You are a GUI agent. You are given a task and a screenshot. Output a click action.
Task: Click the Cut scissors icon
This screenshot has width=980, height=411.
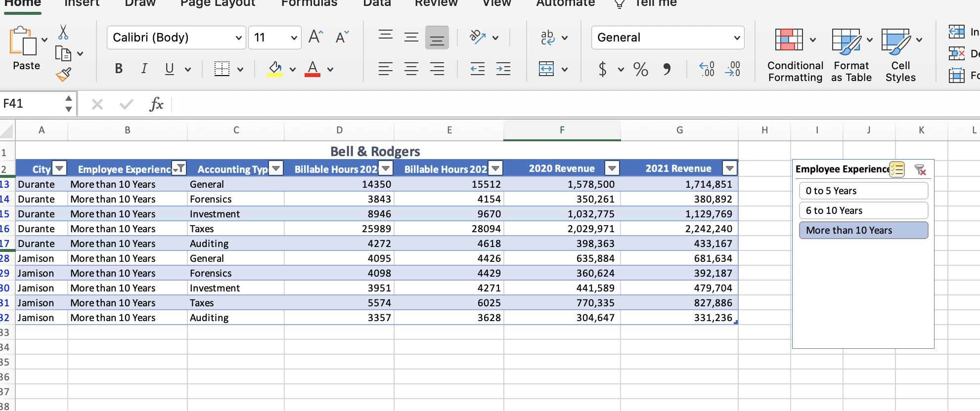[x=63, y=32]
